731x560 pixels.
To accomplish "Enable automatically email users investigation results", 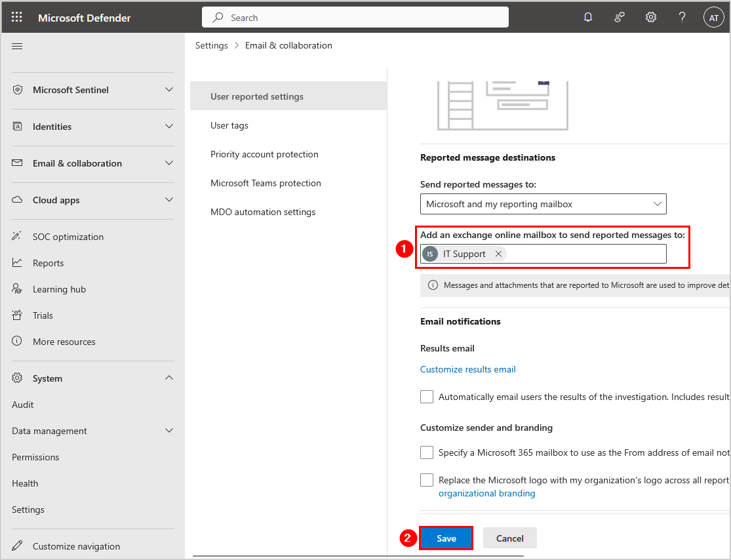I will click(427, 397).
